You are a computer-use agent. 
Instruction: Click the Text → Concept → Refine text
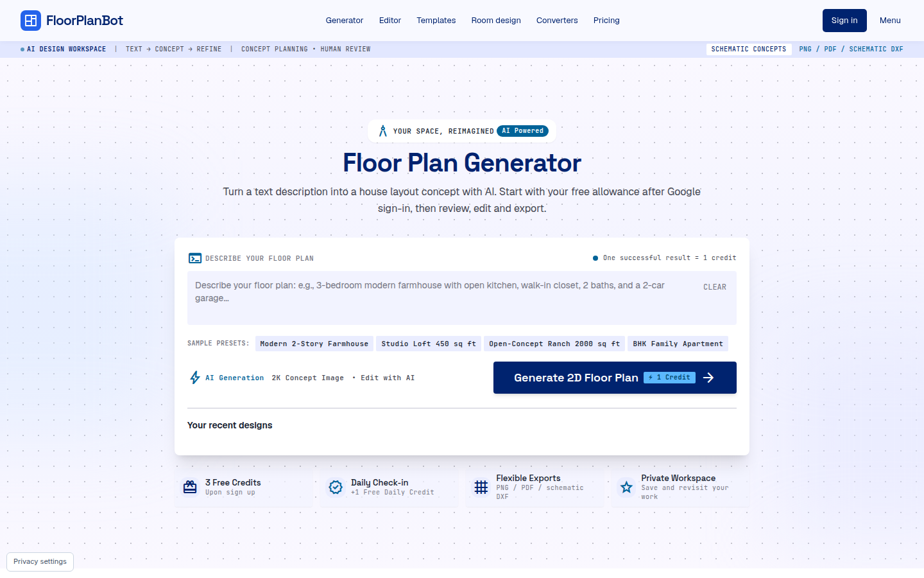click(x=174, y=49)
